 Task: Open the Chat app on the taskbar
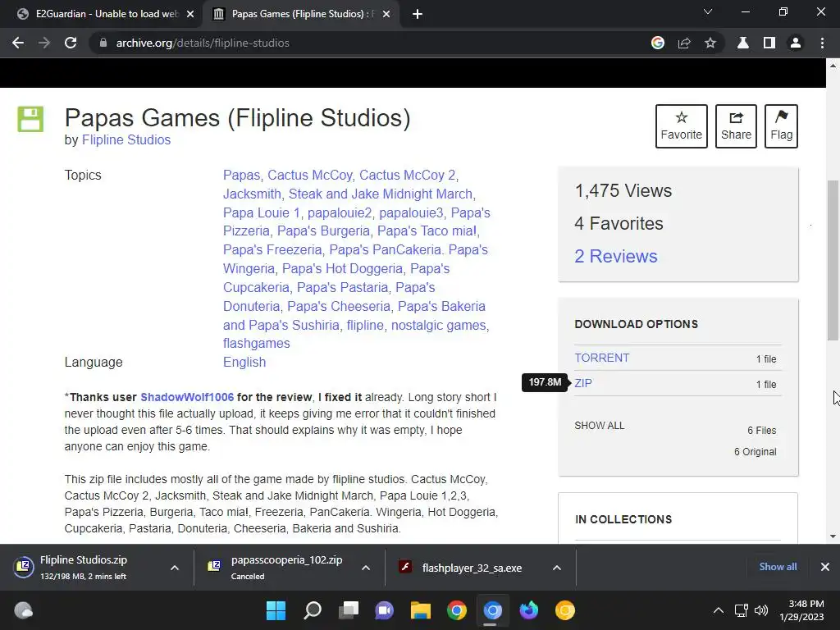[384, 610]
